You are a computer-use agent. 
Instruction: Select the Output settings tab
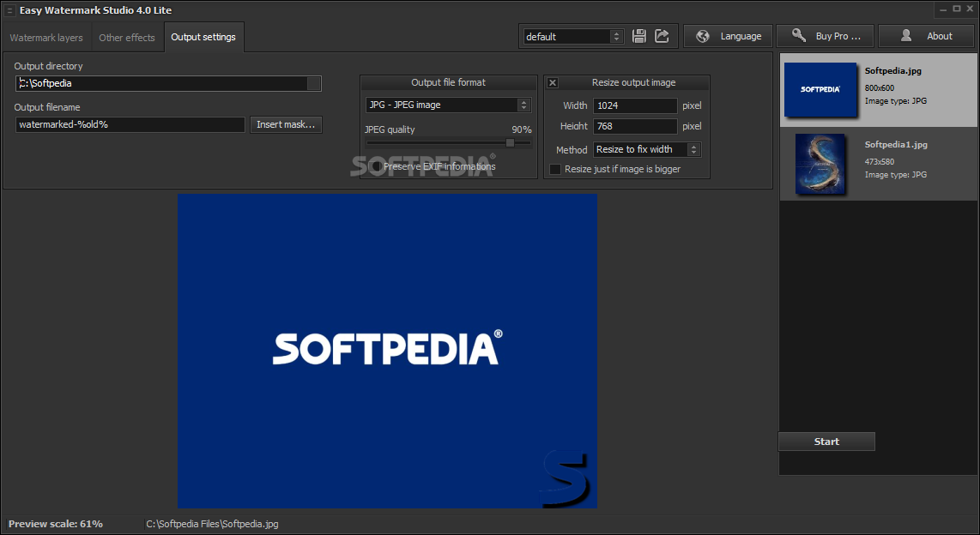(x=203, y=37)
